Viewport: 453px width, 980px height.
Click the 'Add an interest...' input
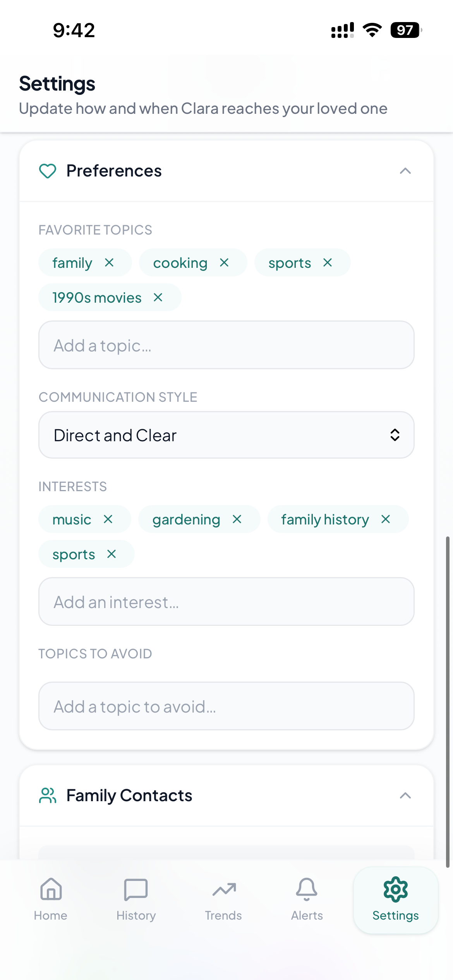point(226,602)
